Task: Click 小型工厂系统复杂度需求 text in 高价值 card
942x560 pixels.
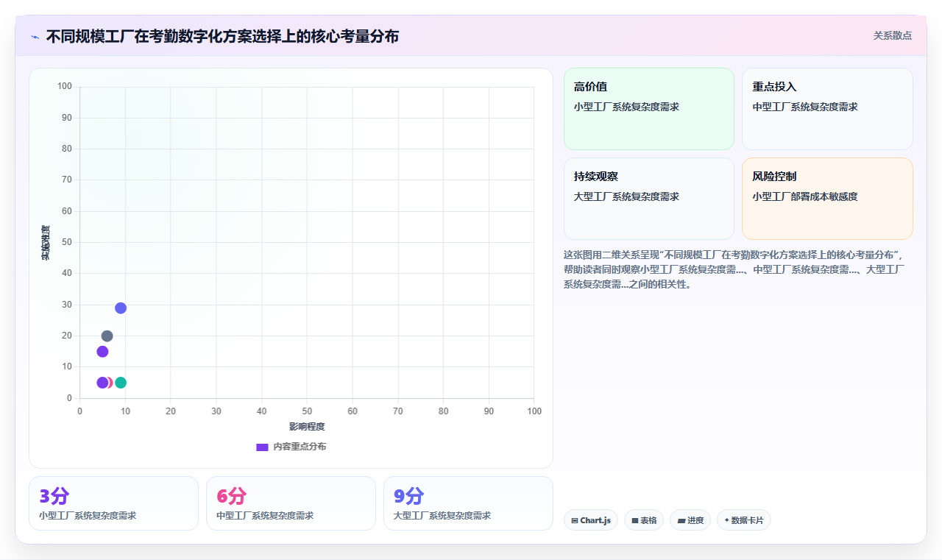Action: [626, 107]
